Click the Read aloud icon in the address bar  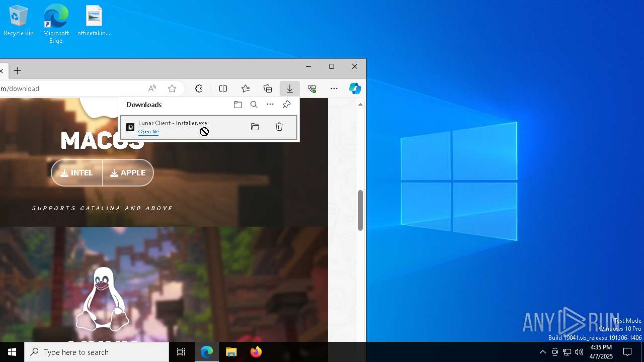152,88
